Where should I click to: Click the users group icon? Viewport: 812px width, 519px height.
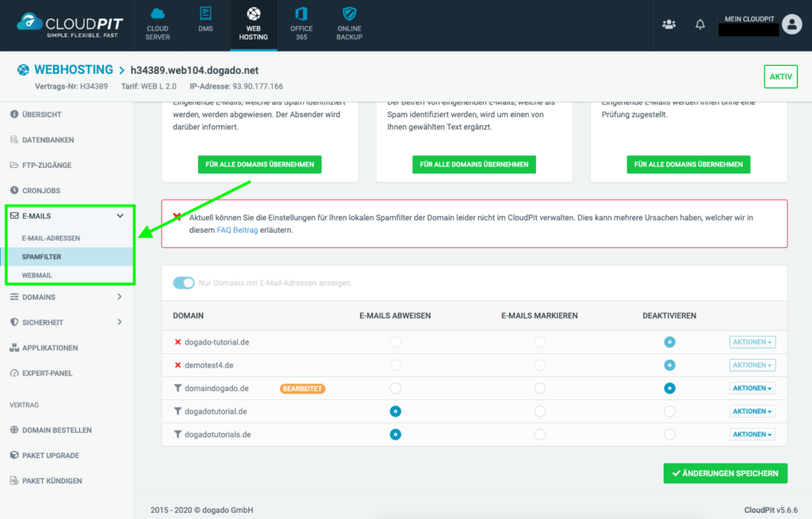click(668, 25)
